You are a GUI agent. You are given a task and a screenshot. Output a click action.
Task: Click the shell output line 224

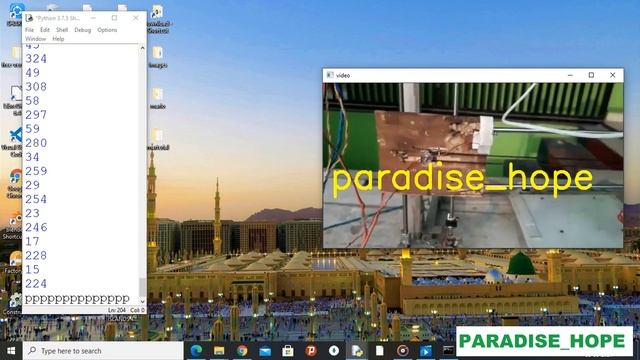point(36,284)
